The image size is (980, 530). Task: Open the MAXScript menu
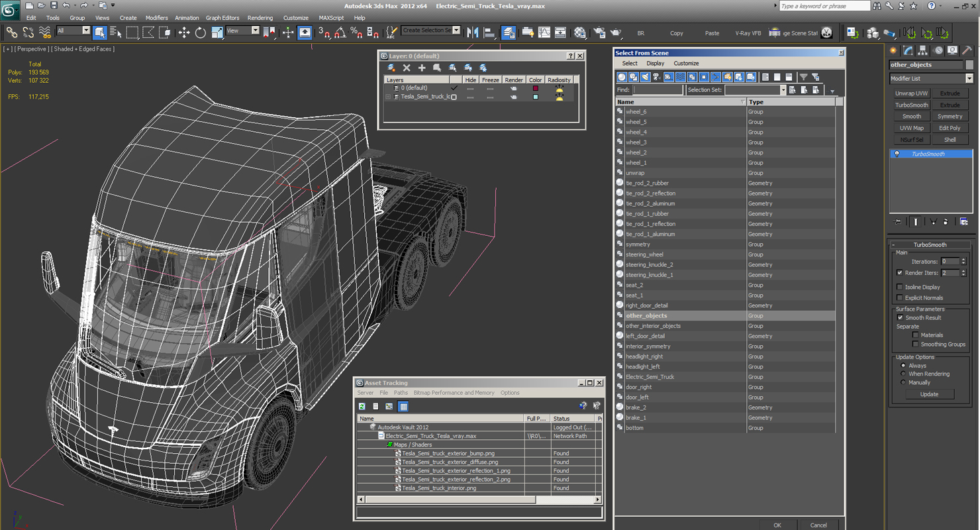331,18
